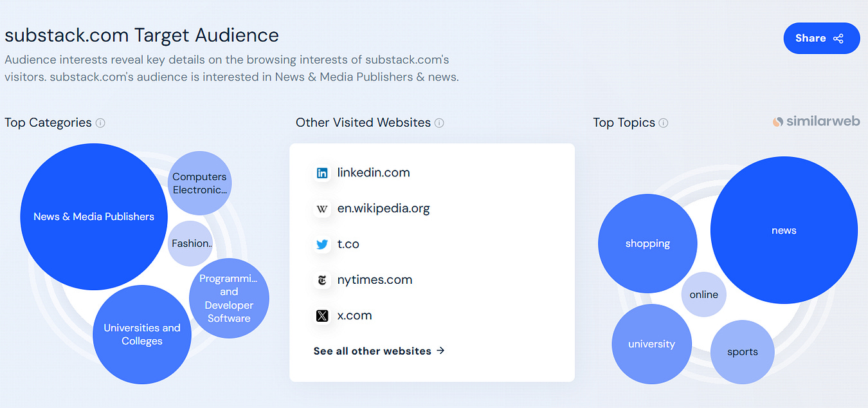Click the Wikipedia logo icon
The width and height of the screenshot is (868, 408).
pyautogui.click(x=322, y=209)
